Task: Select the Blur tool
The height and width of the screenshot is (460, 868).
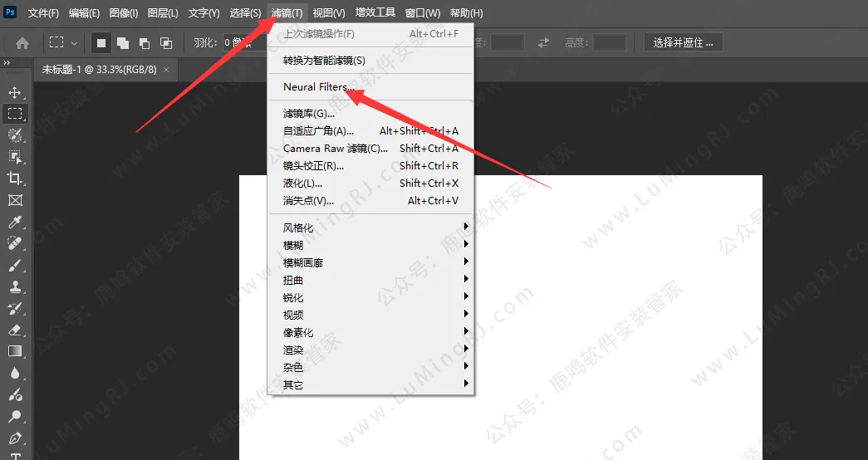Action: [x=15, y=373]
